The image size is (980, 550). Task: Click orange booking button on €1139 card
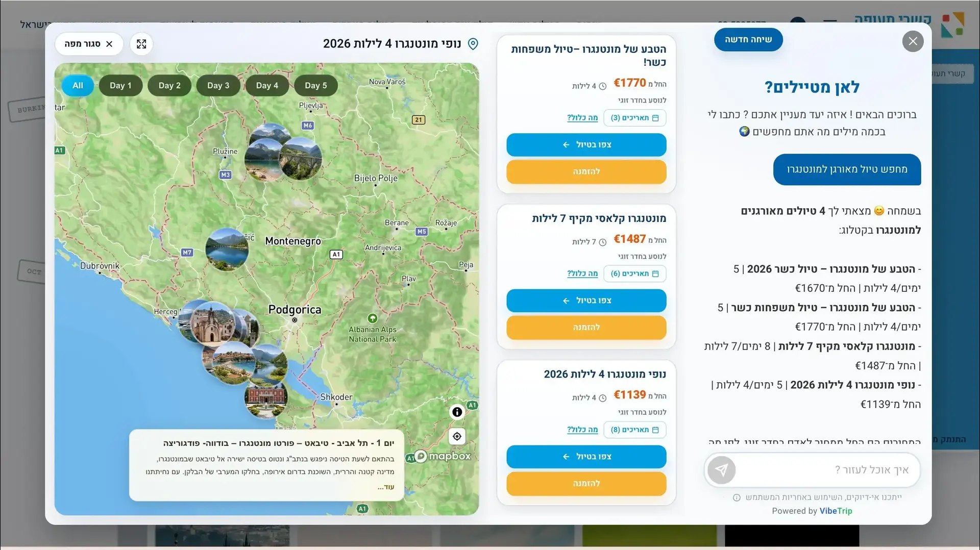[586, 484]
